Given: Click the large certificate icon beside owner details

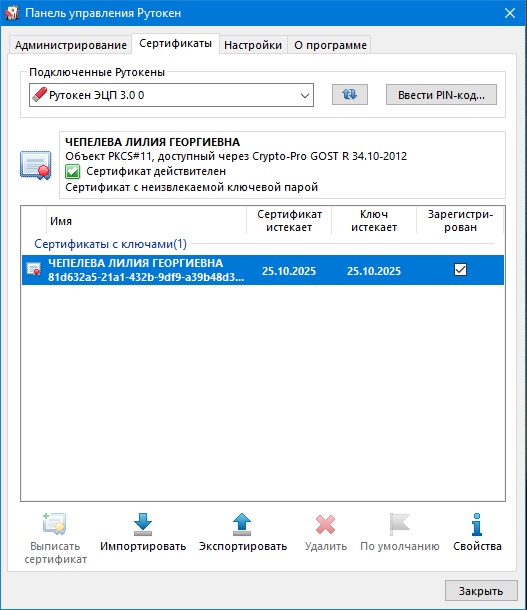Looking at the screenshot, I should (x=36, y=165).
